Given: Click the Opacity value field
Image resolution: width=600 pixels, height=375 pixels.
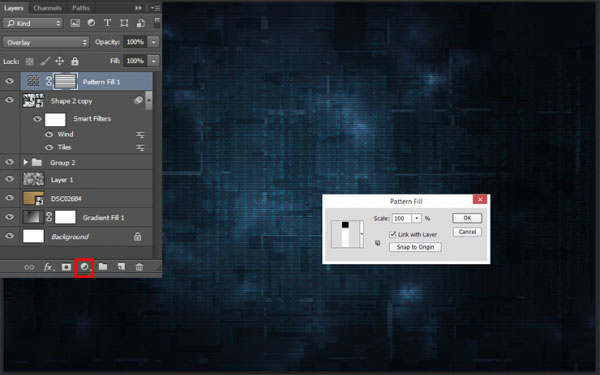Looking at the screenshot, I should (x=135, y=42).
